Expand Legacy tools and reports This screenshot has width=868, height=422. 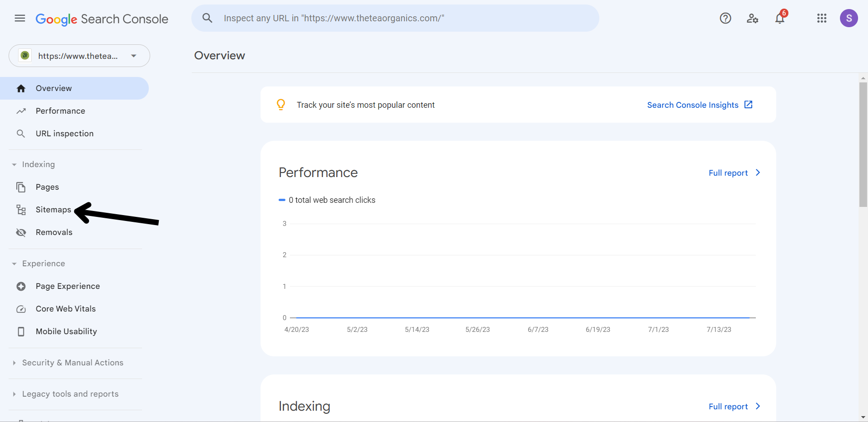[x=14, y=394]
